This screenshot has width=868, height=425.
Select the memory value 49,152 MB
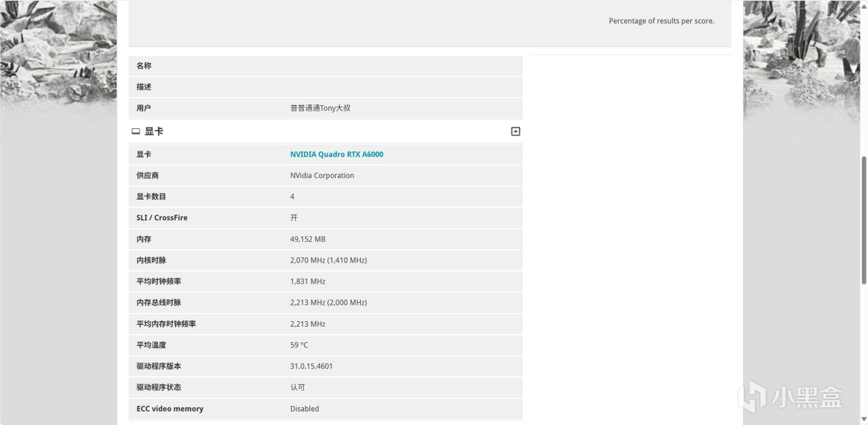[x=308, y=239]
